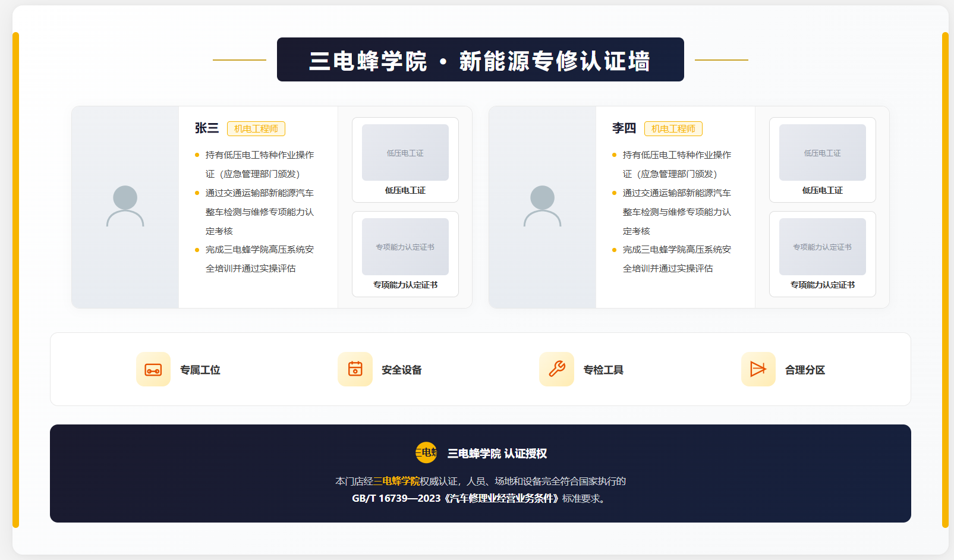The image size is (954, 560).
Task: Click the 合理分区 label
Action: click(805, 370)
